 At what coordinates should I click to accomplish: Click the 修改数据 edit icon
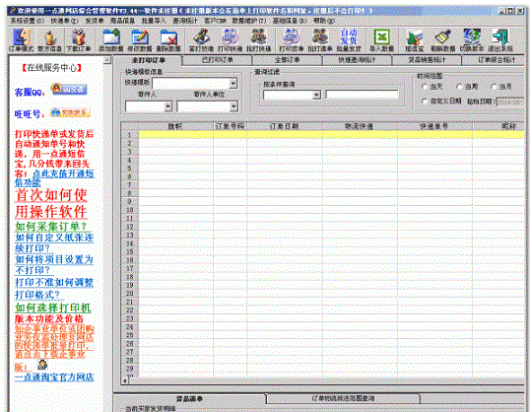point(140,40)
